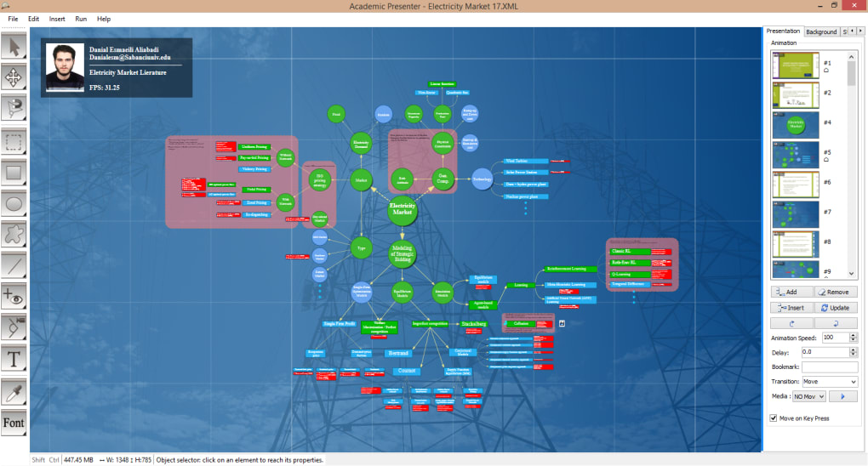Click the Nuclear power plant box
The image size is (868, 466).
tap(525, 196)
